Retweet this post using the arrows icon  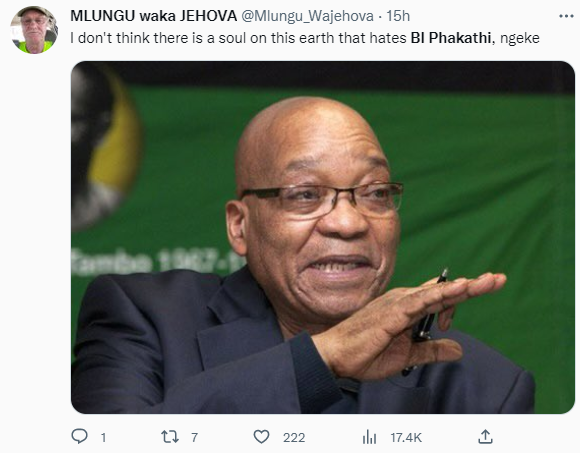170,437
